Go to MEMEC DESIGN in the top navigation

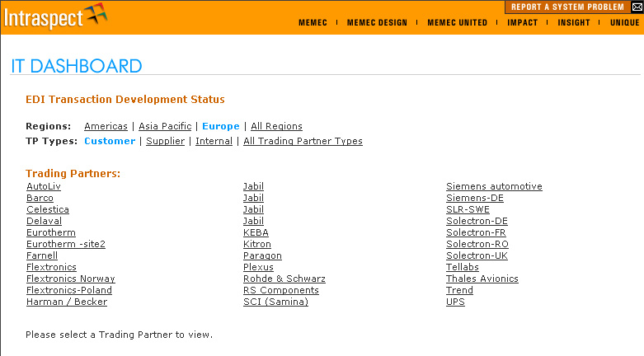[377, 22]
